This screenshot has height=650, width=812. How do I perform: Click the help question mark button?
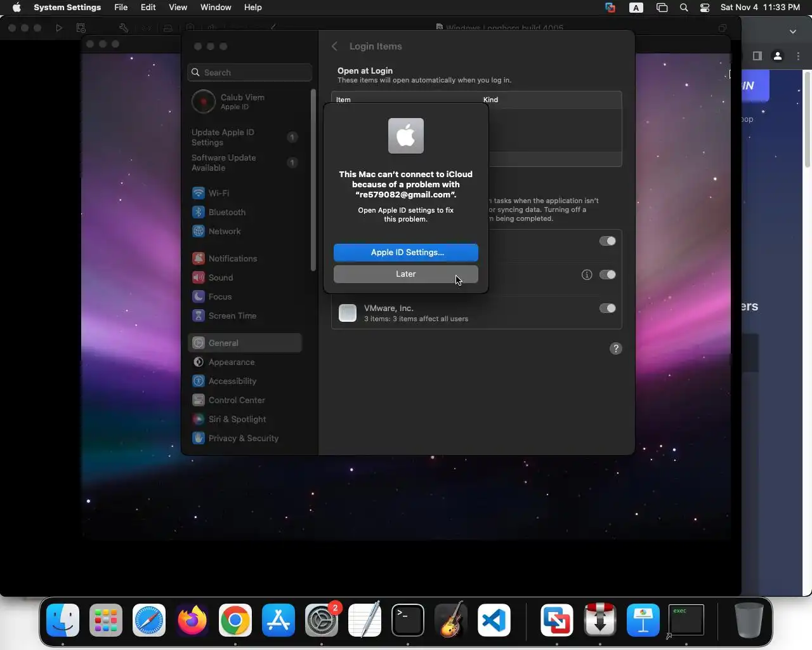click(x=616, y=348)
